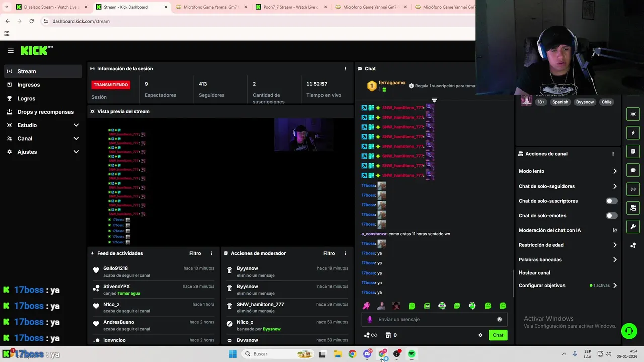The width and height of the screenshot is (644, 362).
Task: Open the Windows Start button
Action: coord(233,354)
